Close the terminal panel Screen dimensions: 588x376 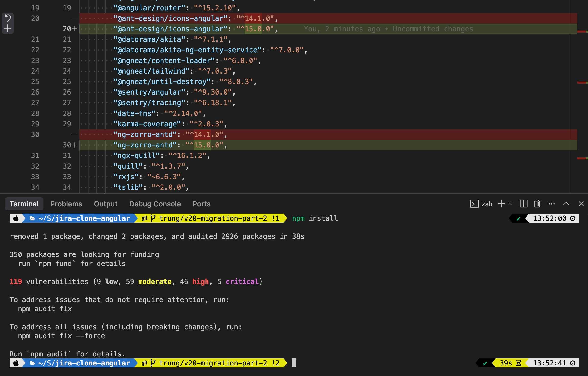(581, 204)
